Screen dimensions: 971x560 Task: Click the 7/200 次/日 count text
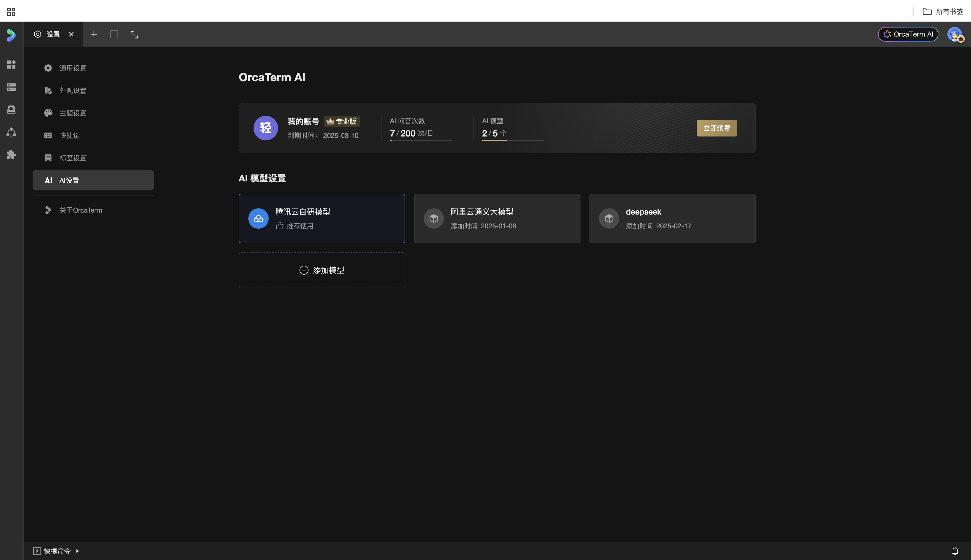(x=411, y=133)
